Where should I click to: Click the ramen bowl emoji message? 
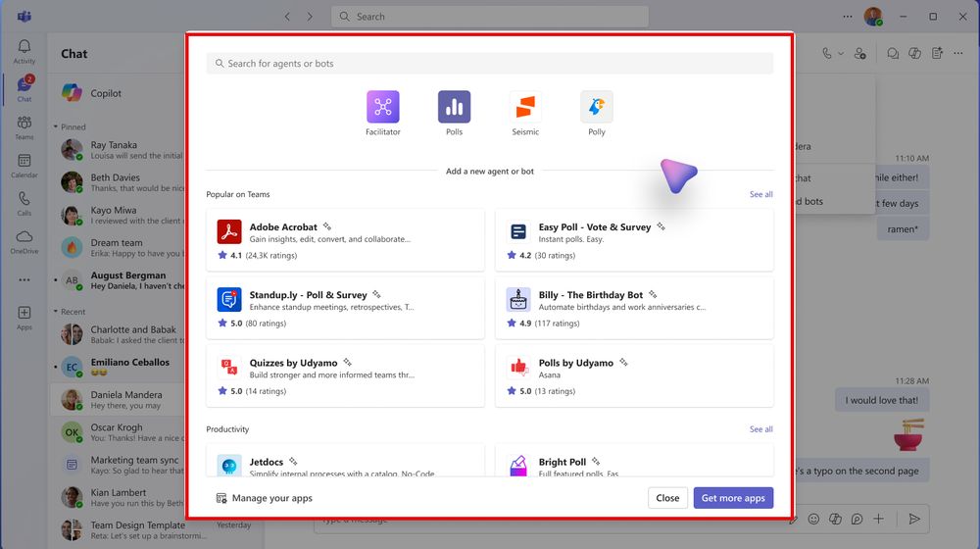point(908,435)
